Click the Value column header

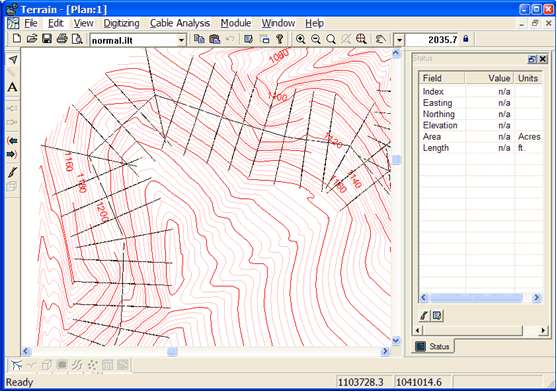(490, 78)
